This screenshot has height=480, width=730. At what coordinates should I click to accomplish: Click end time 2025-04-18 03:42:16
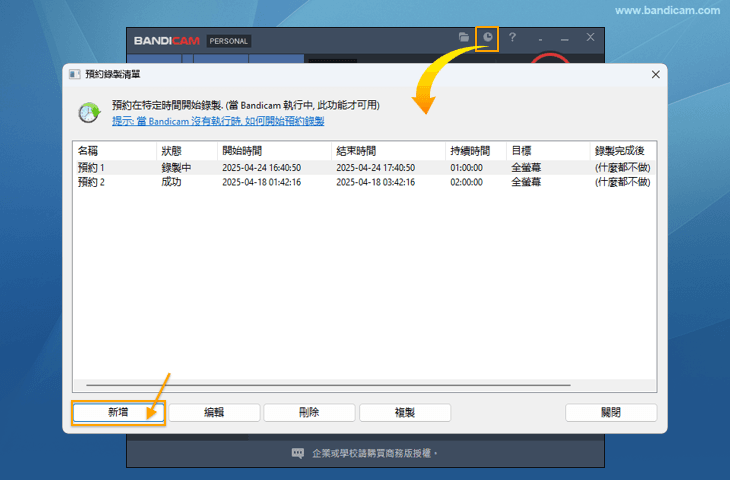(x=375, y=182)
